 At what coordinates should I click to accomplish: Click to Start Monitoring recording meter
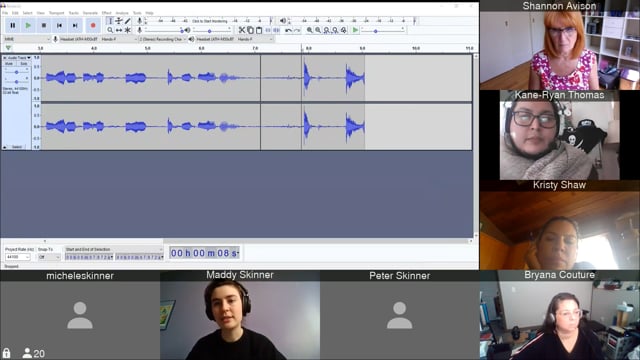click(x=210, y=21)
